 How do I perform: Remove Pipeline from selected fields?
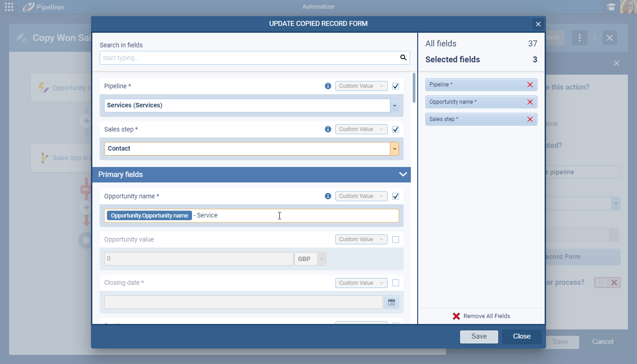tap(530, 85)
